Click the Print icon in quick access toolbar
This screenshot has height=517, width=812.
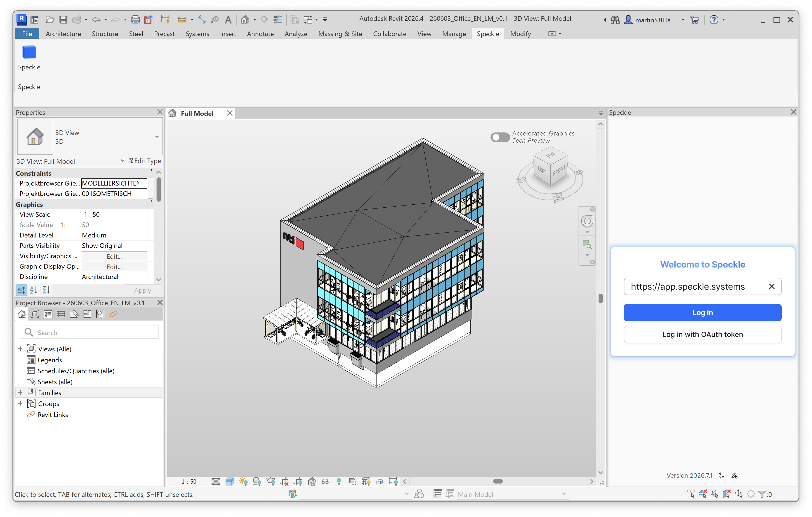click(x=135, y=20)
